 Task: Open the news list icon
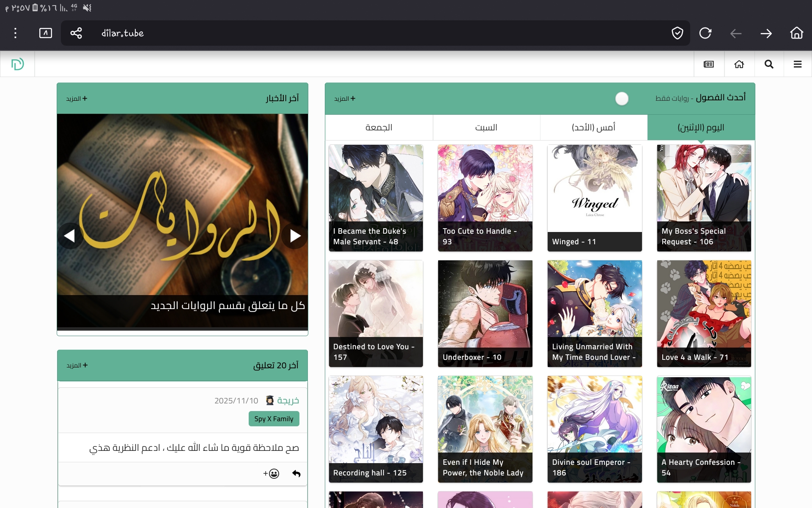coord(709,64)
